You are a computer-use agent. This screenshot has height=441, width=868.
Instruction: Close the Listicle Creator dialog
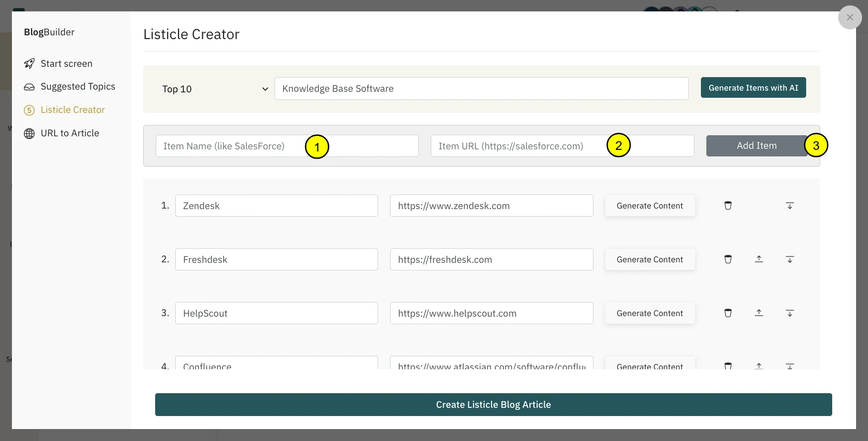click(x=850, y=17)
